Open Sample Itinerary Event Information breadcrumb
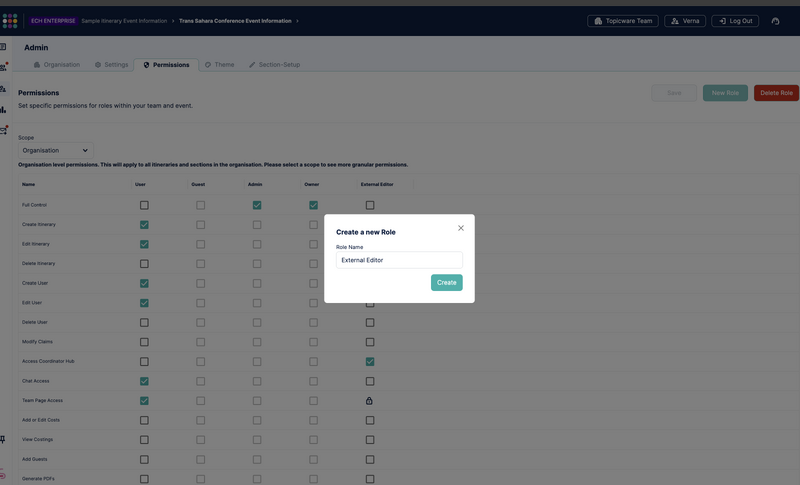The width and height of the screenshot is (800, 485). tap(124, 21)
